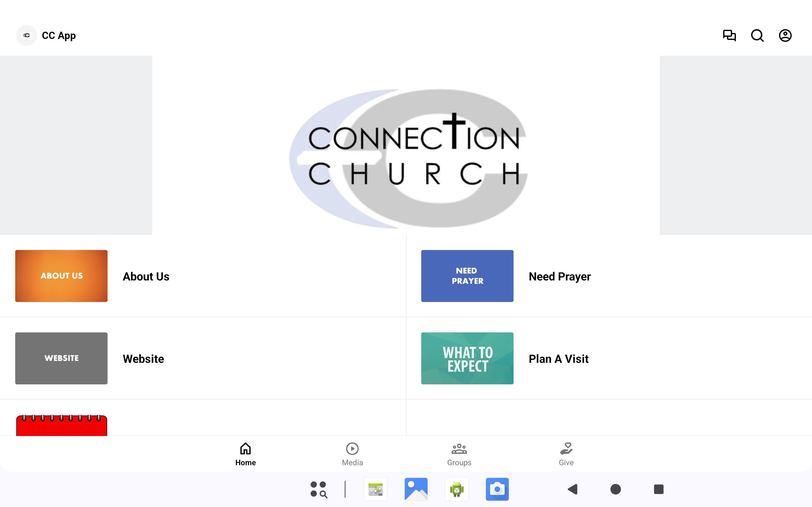812x507 pixels.
Task: Click the search magnifier icon
Action: (757, 35)
